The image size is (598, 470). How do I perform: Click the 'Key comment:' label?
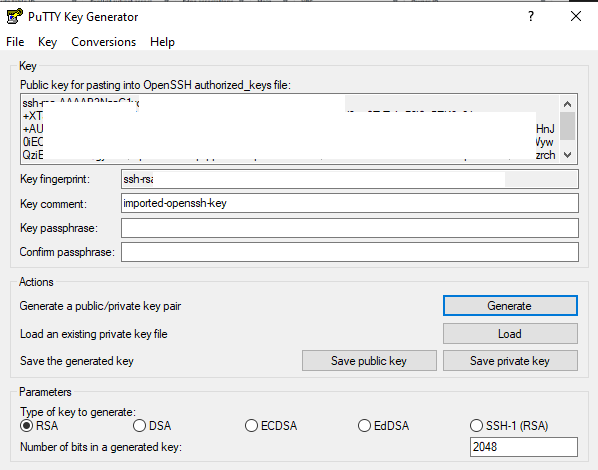(53, 204)
